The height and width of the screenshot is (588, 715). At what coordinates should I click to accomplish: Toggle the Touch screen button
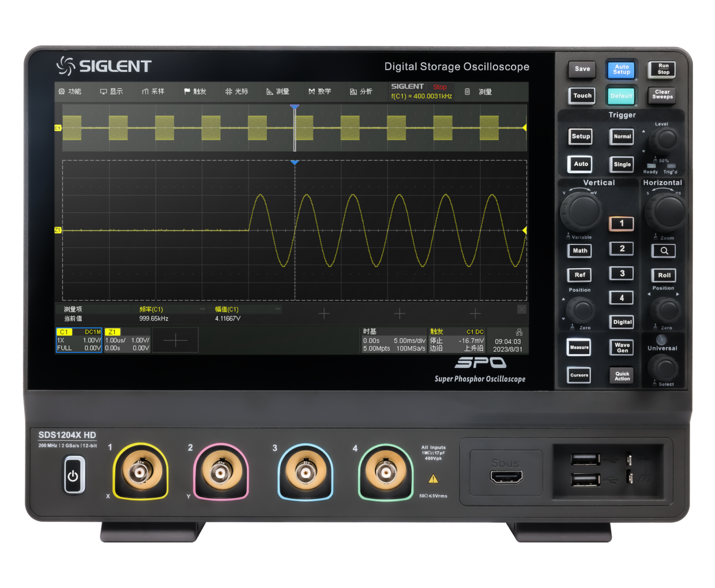[x=582, y=96]
